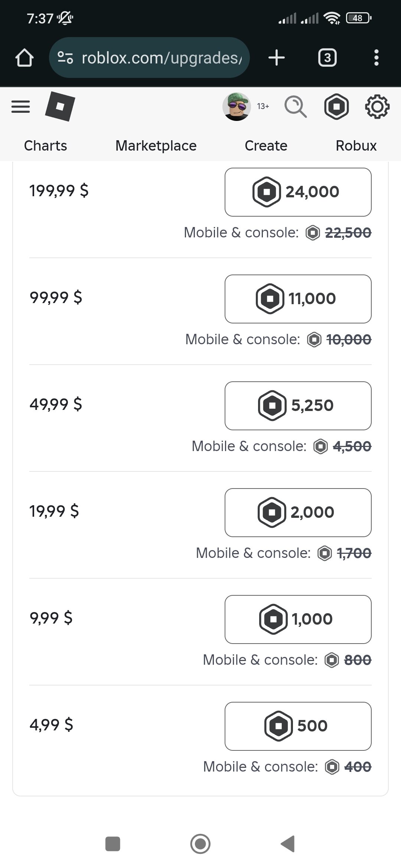Tap the search magnifier icon

(x=296, y=107)
